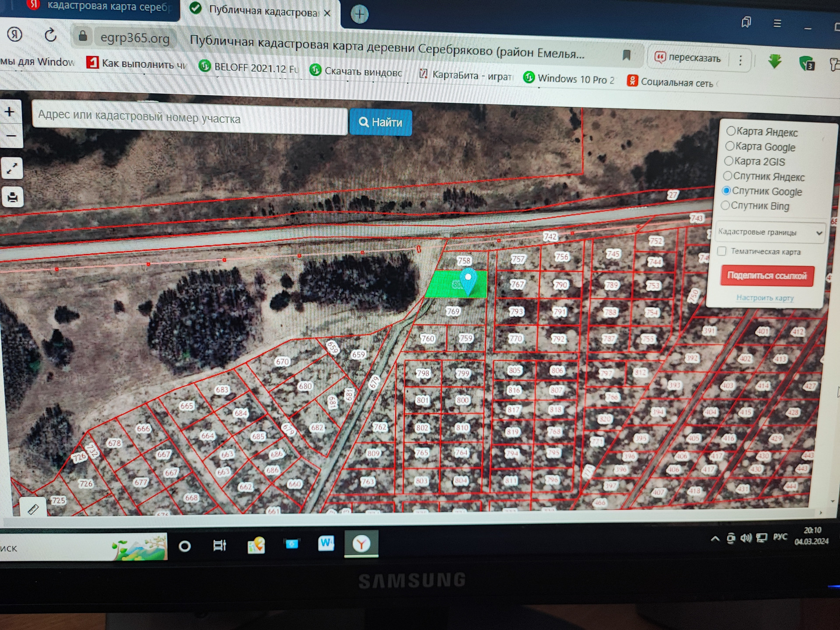The width and height of the screenshot is (840, 630).
Task: Open the пересказать options three-dot menu
Action: 740,60
